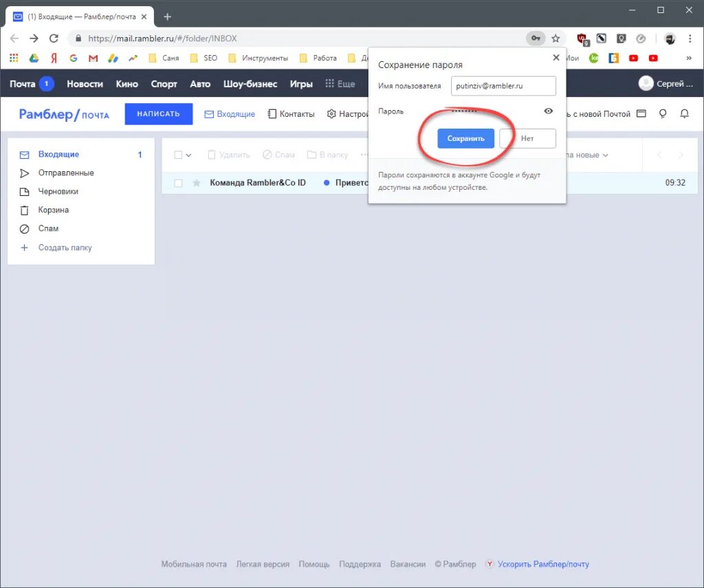Screen dimensions: 704x588
Task: Reload the page
Action: tap(54, 39)
